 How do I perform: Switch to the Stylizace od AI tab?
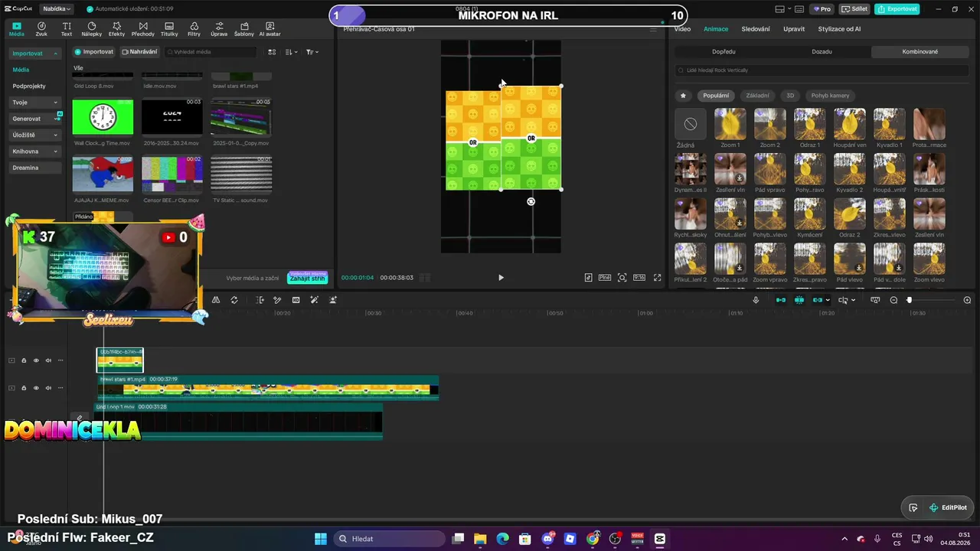click(x=839, y=29)
